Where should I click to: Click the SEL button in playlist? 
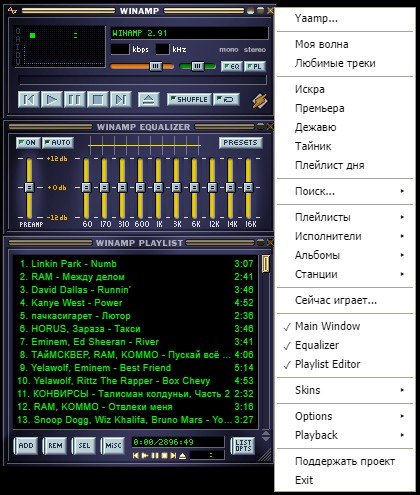click(84, 446)
